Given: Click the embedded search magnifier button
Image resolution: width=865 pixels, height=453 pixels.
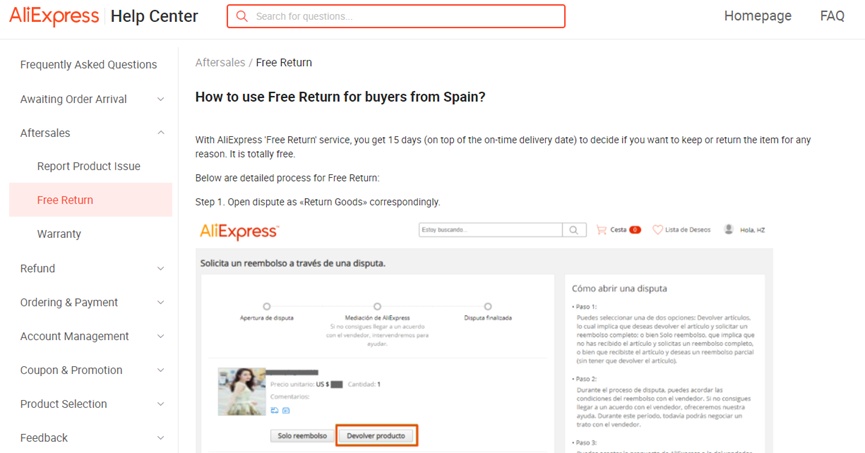Looking at the screenshot, I should coord(574,230).
